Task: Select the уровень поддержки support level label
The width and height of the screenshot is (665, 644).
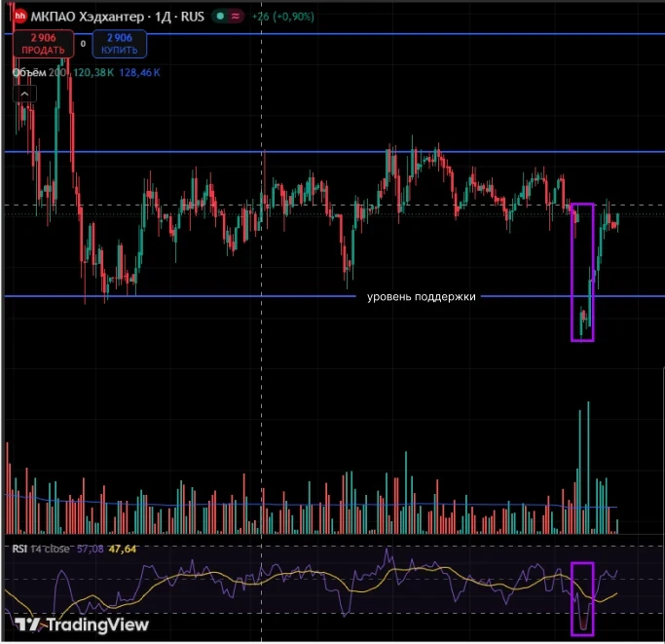Action: pos(422,297)
